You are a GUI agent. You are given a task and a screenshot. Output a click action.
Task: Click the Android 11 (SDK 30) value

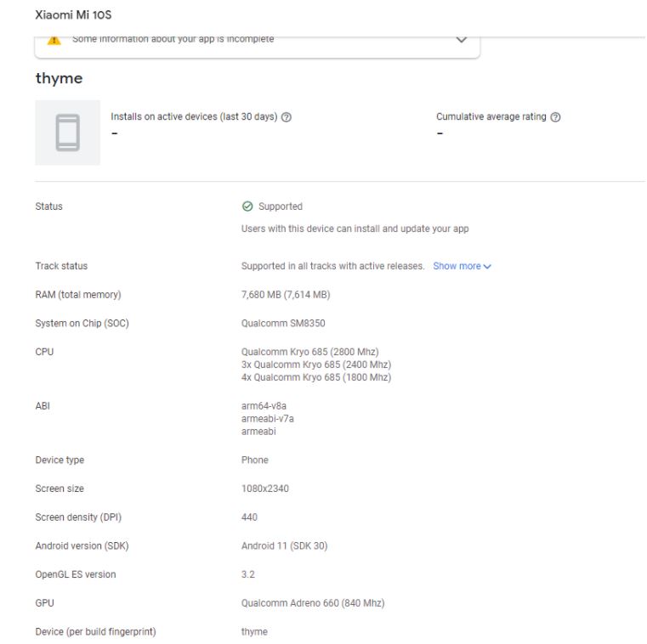(x=284, y=546)
